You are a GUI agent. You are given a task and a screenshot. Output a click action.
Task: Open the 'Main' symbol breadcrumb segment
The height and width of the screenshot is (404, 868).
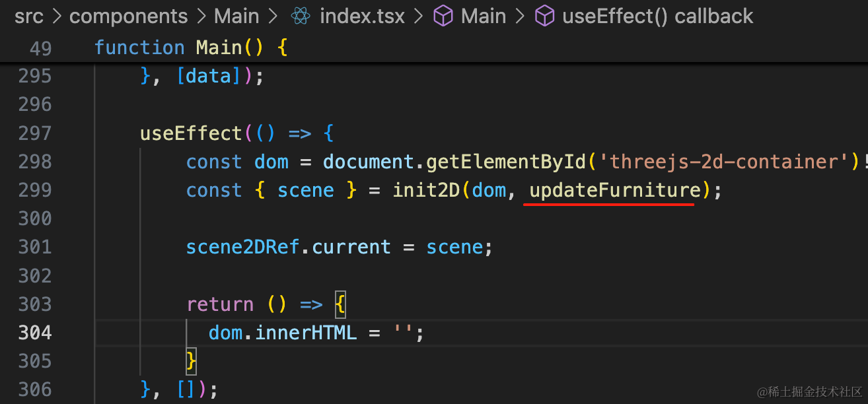point(483,17)
